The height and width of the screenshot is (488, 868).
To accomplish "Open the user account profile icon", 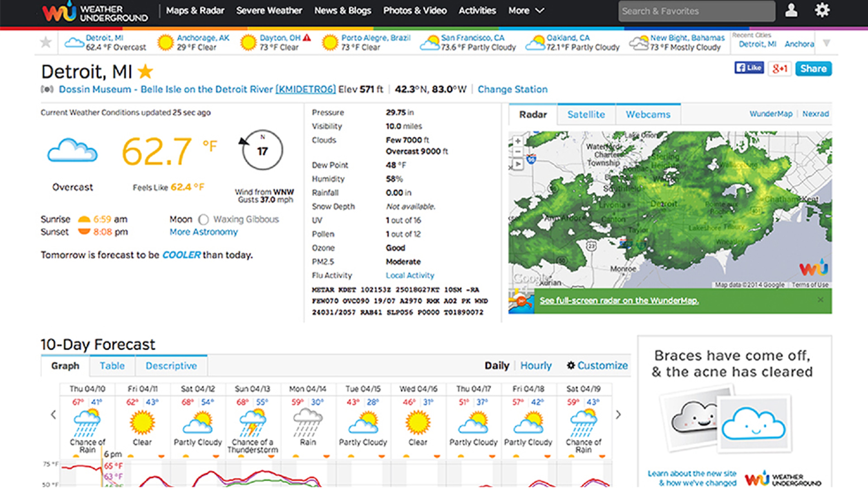I will 791,10.
